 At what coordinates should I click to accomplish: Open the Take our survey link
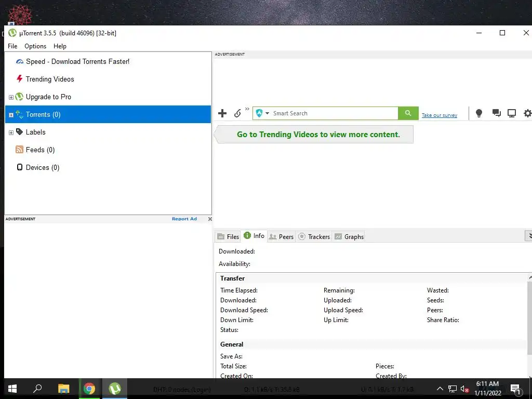pyautogui.click(x=440, y=115)
